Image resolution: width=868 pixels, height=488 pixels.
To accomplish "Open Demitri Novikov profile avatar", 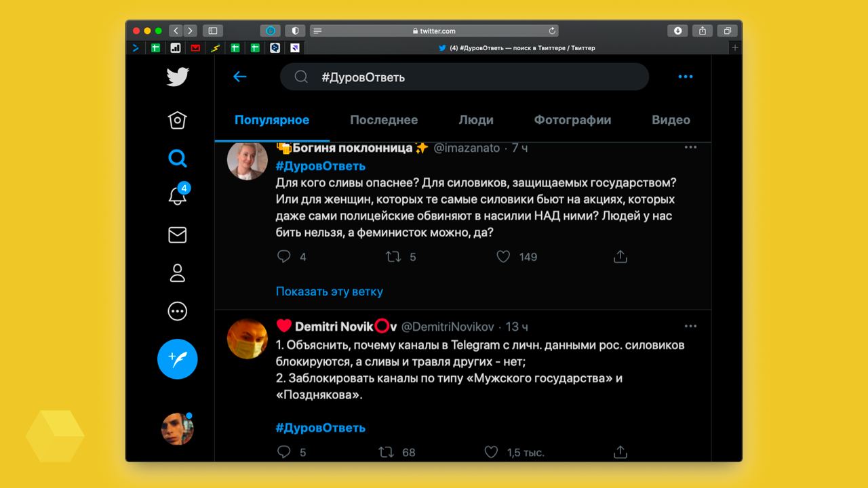I will click(x=247, y=339).
